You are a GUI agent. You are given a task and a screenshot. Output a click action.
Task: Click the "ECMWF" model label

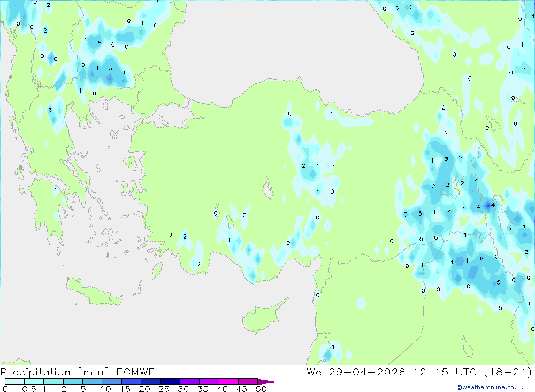tap(135, 372)
